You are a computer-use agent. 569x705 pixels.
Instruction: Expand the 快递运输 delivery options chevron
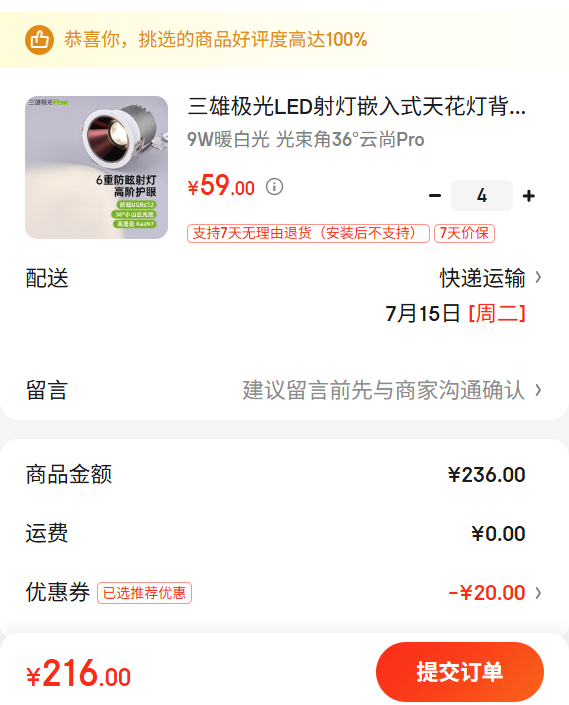pos(538,277)
